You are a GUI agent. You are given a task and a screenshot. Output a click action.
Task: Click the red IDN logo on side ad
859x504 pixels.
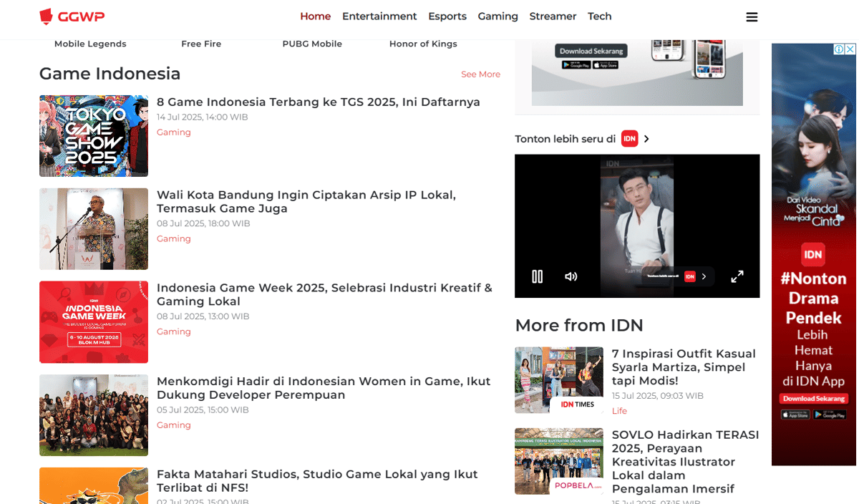(813, 254)
